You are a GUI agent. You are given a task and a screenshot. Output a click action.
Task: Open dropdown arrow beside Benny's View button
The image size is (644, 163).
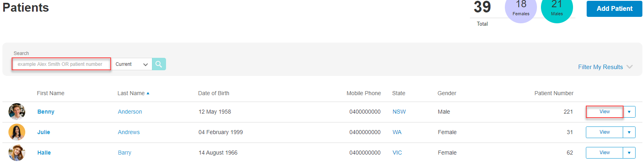click(x=629, y=112)
